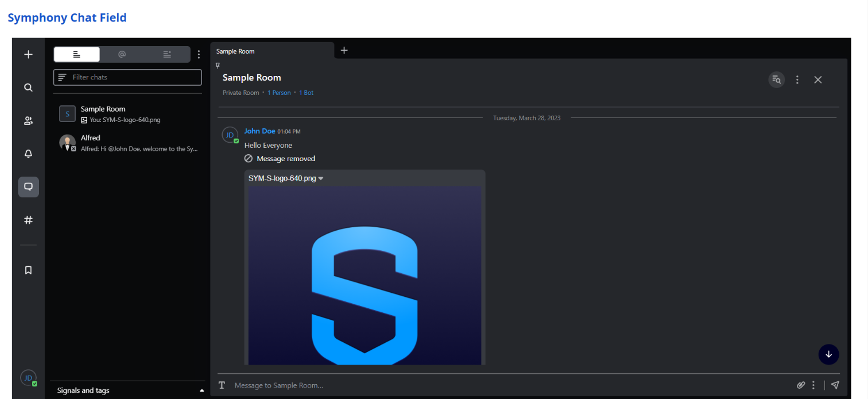Click the 01:04 PM timestamp
This screenshot has height=399, width=868.
289,131
